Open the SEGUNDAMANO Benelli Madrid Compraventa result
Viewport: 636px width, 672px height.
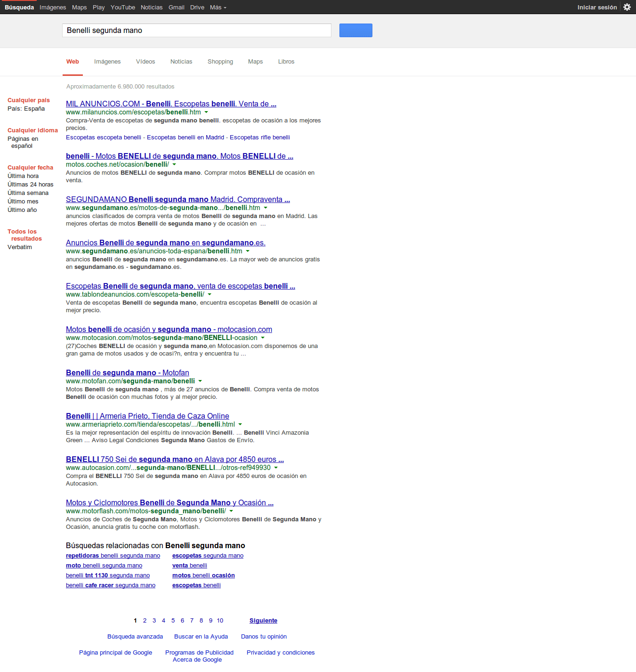click(x=178, y=199)
